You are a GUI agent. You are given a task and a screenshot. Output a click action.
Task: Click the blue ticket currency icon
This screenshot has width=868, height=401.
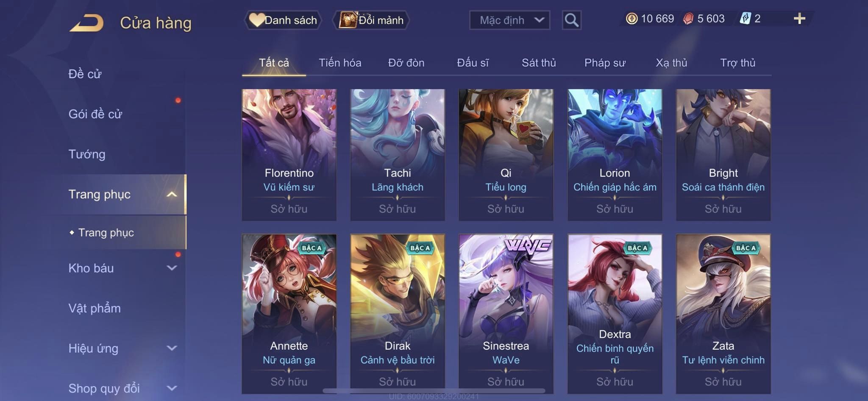tap(746, 19)
